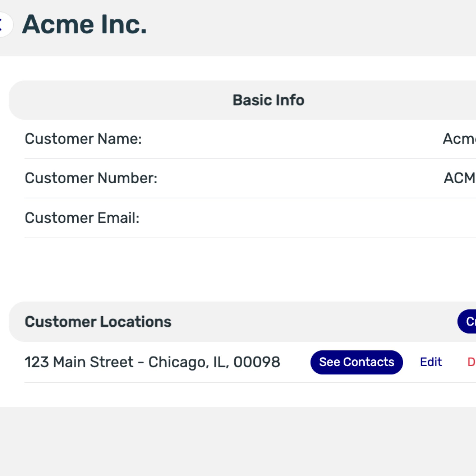The image size is (476, 476).
Task: Click the Basic Info section header
Action: (268, 100)
